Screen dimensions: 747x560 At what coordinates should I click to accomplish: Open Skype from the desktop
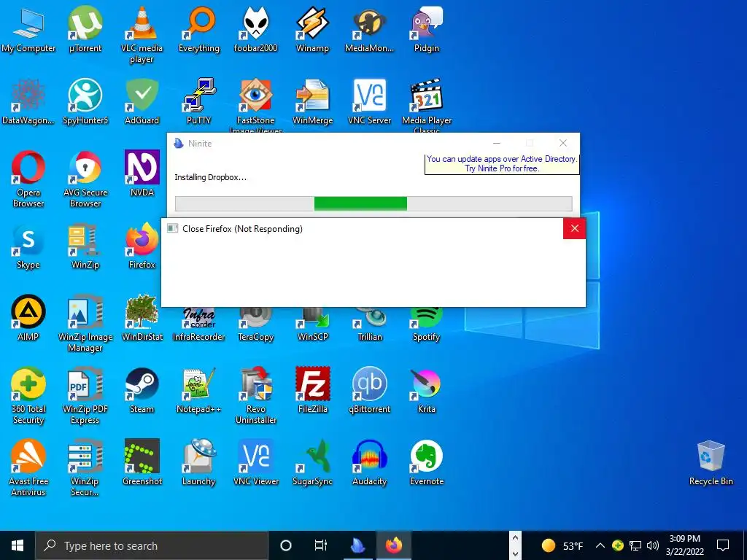coord(28,246)
